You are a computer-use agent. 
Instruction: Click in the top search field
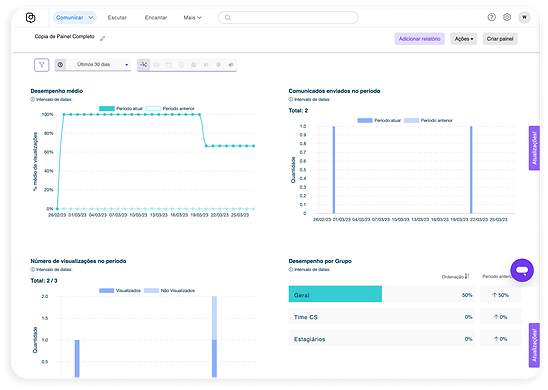click(x=288, y=17)
